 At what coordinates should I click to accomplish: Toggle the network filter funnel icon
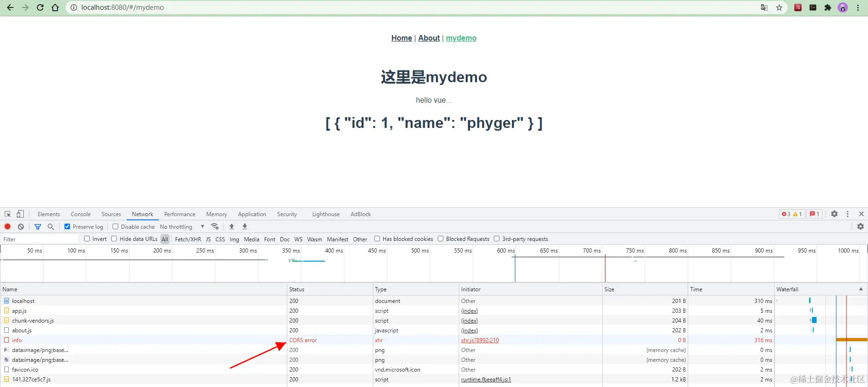[x=38, y=226]
